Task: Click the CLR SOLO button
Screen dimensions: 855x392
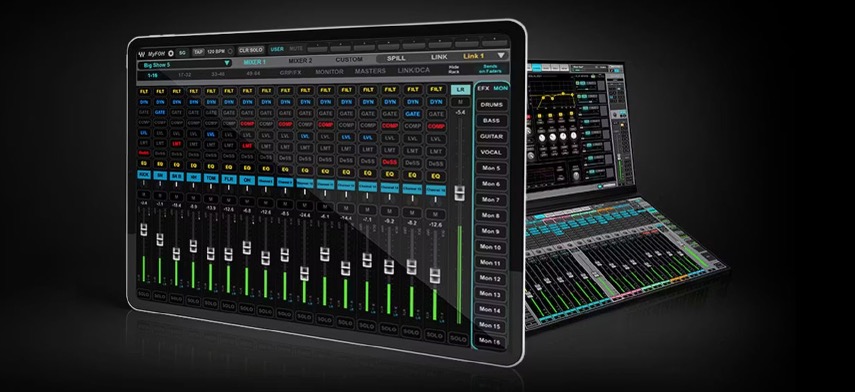Action: (251, 50)
